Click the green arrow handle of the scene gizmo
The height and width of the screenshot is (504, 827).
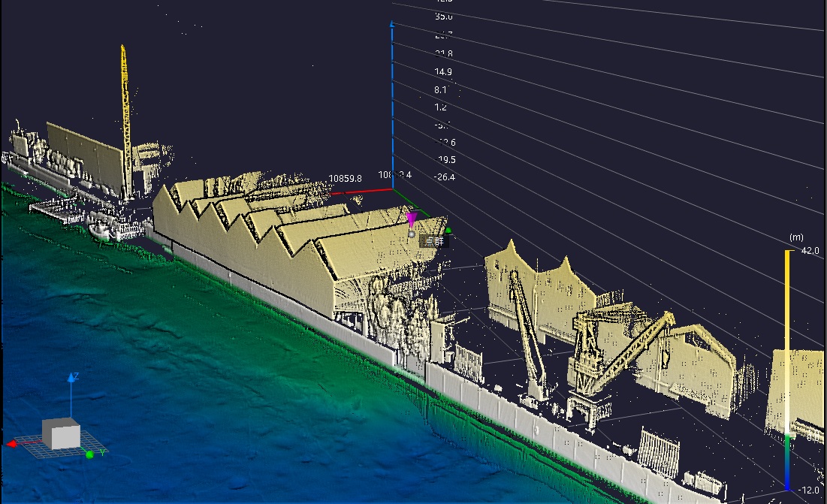click(448, 230)
